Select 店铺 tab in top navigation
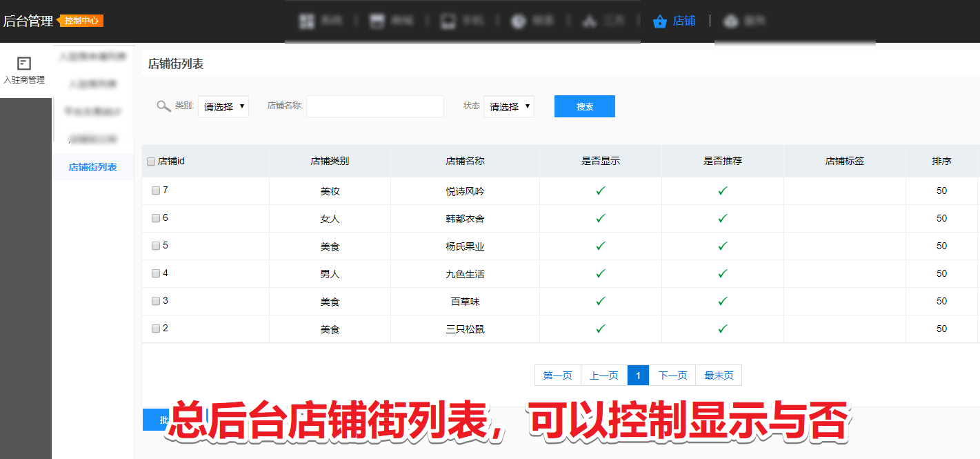 674,21
